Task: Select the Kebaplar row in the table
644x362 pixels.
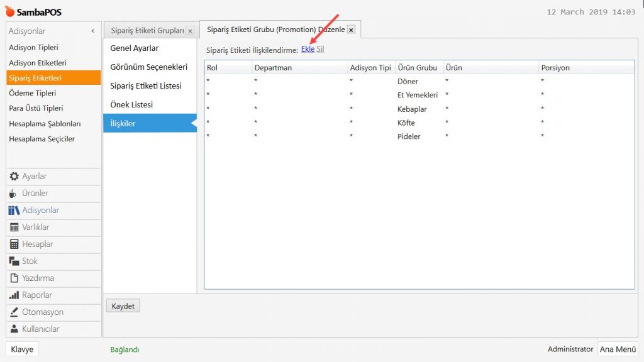Action: tap(412, 109)
